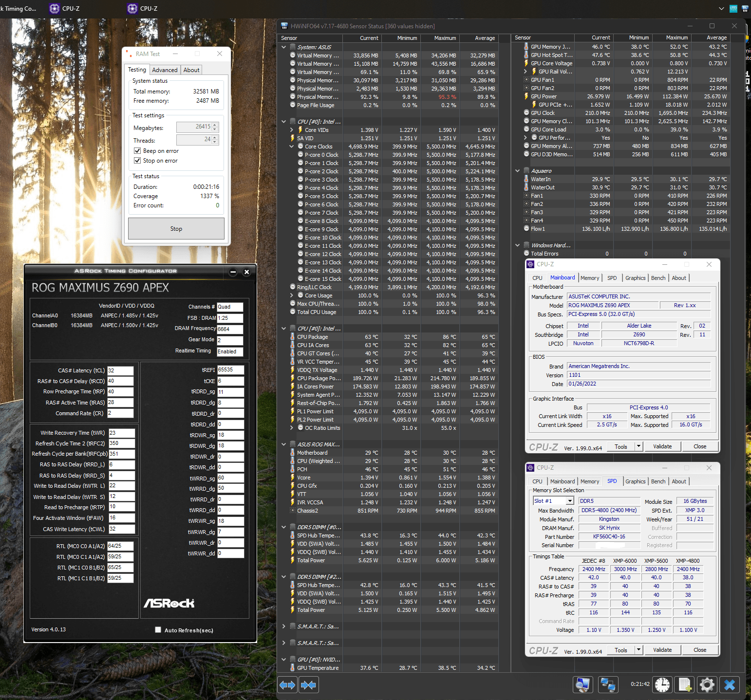Viewport: 751px width, 700px height.
Task: Click CPU-Z Mainboard window title icon
Action: click(x=531, y=264)
